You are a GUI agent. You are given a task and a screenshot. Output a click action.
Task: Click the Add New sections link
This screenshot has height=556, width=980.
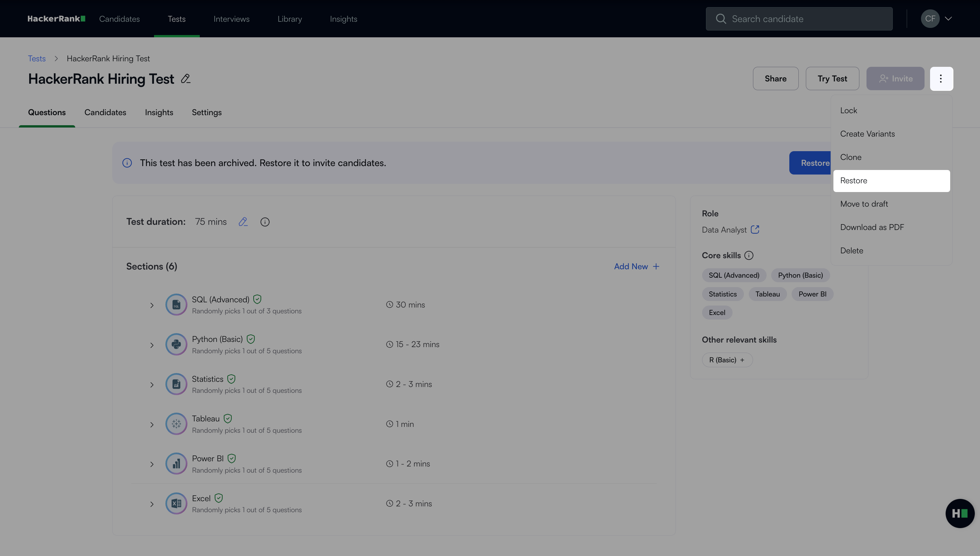tap(636, 267)
